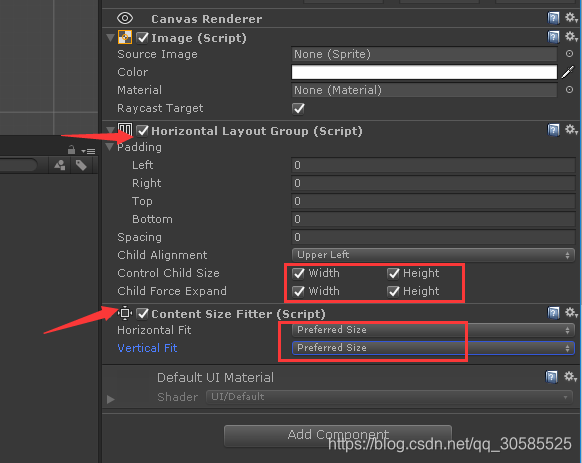
Task: Open help for Content Size Fitter
Action: click(x=553, y=313)
